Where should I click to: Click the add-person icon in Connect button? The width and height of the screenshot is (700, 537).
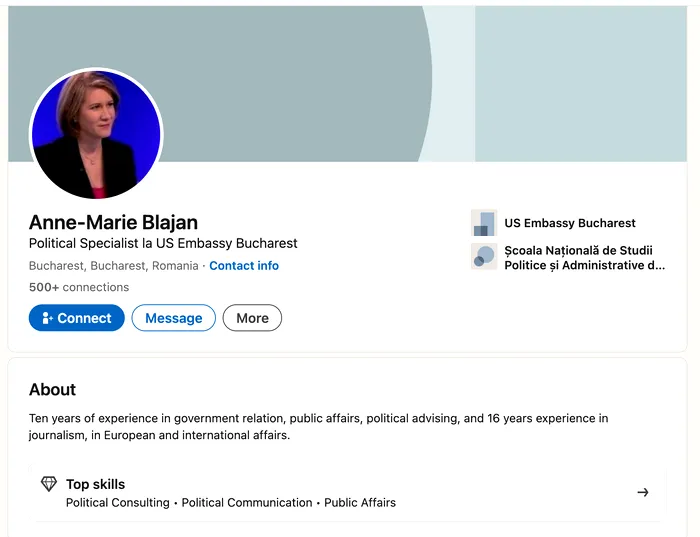[47, 318]
